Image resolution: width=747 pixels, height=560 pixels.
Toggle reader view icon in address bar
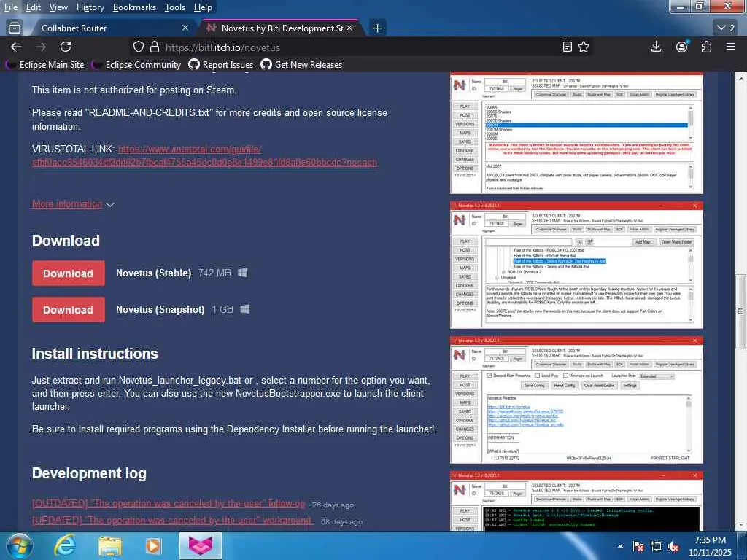[567, 47]
